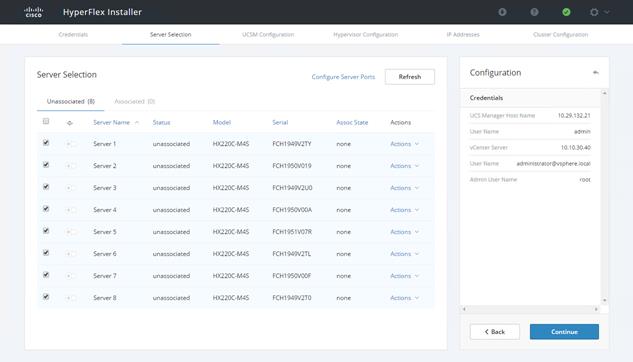Toggle the locator LED for Server 5
Viewport: 633px width, 362px height.
coord(71,232)
